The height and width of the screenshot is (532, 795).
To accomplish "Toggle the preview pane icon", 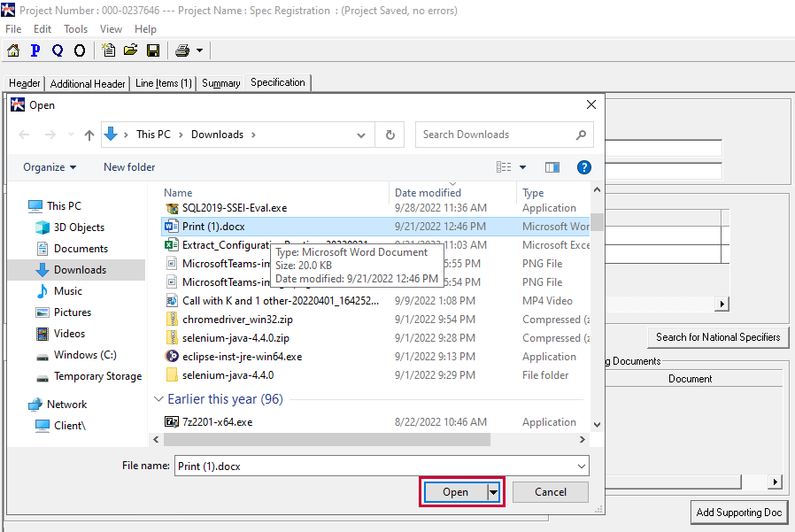I will [552, 167].
